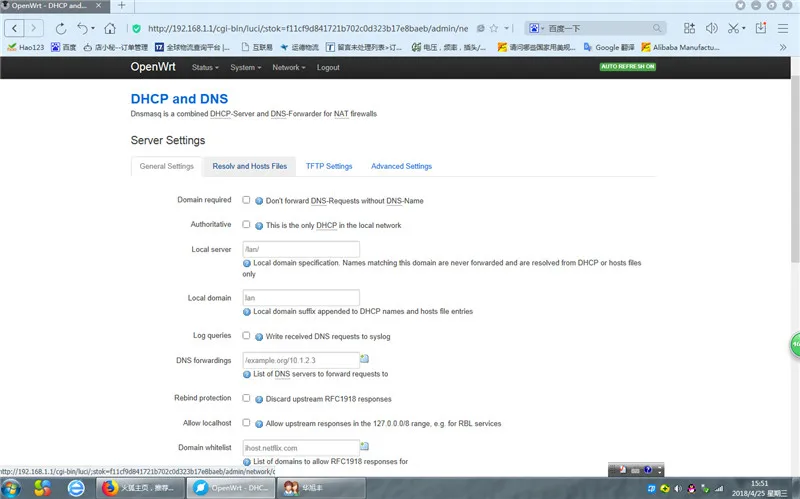Open the downloads icon in toolbar
This screenshot has width=800, height=499.
pos(761,28)
